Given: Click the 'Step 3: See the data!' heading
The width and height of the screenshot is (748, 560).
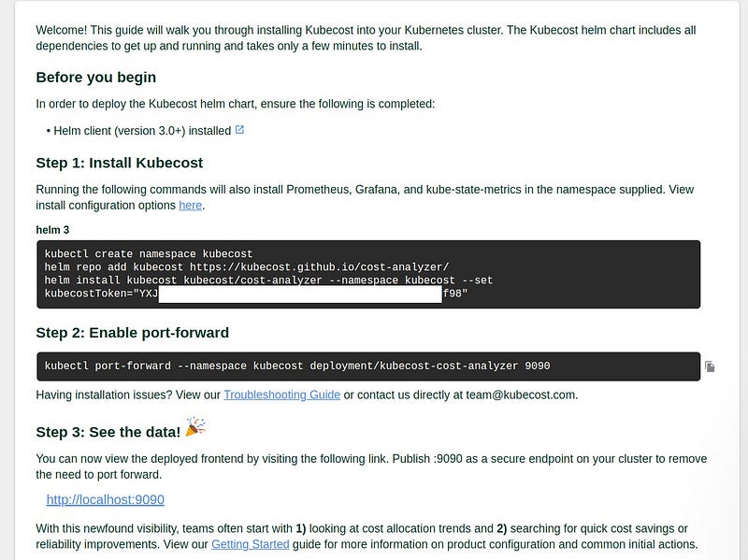Looking at the screenshot, I should (x=108, y=432).
